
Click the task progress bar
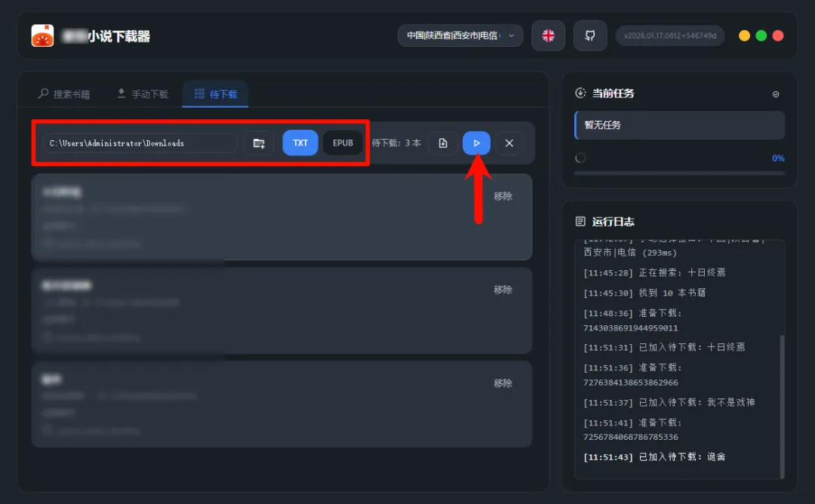click(679, 173)
